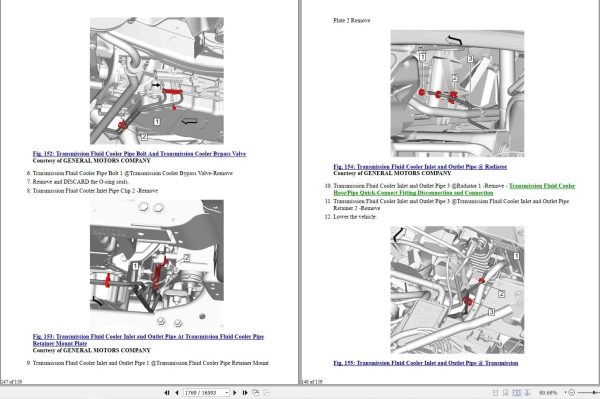
Task: Switch to continuous page layout
Action: (x=505, y=392)
